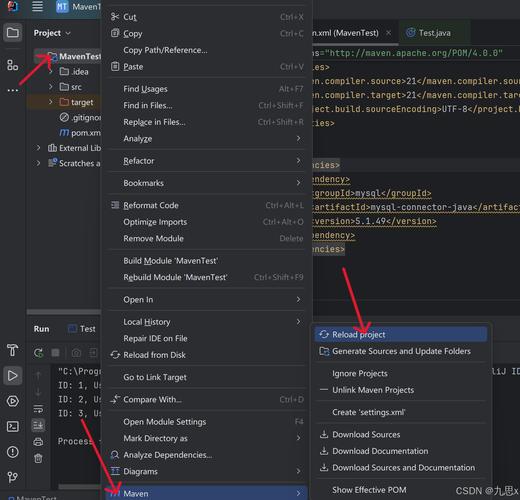The image size is (520, 500).
Task: Open the Problems tool window icon
Action: pos(13,452)
